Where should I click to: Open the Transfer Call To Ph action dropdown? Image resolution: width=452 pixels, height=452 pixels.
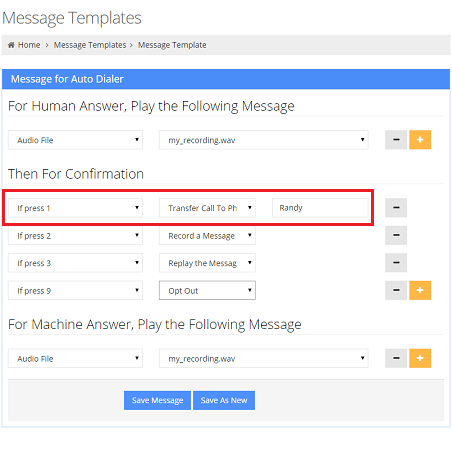[x=207, y=208]
